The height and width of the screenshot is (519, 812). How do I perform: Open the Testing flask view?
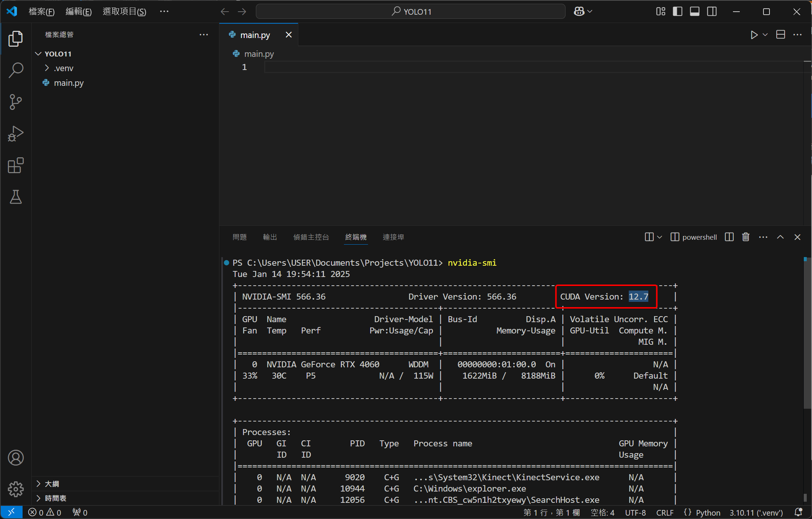click(x=16, y=197)
